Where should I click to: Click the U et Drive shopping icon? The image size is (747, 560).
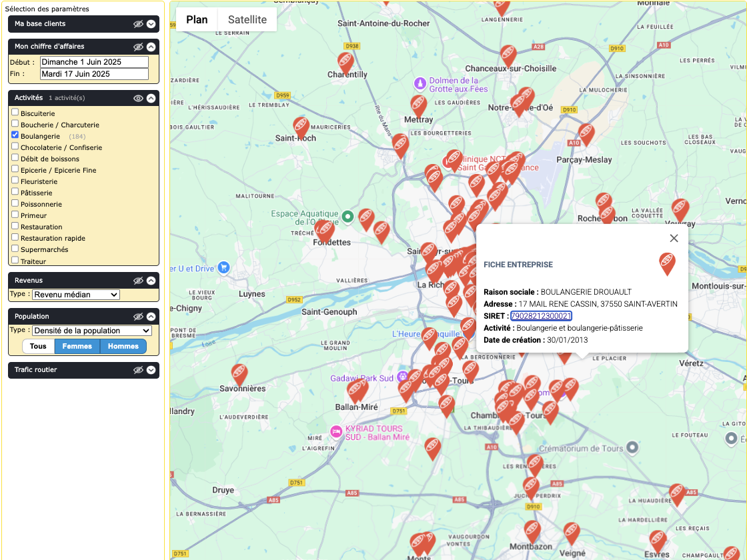coord(224,267)
